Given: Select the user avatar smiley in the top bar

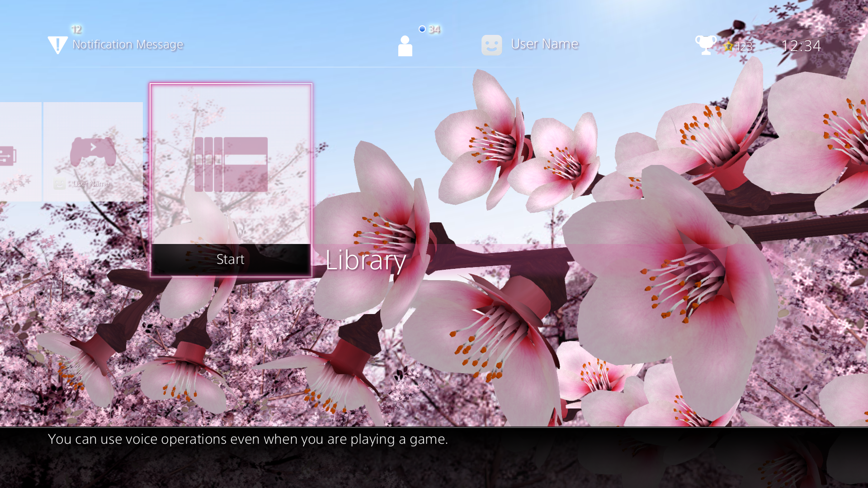Looking at the screenshot, I should pos(491,45).
